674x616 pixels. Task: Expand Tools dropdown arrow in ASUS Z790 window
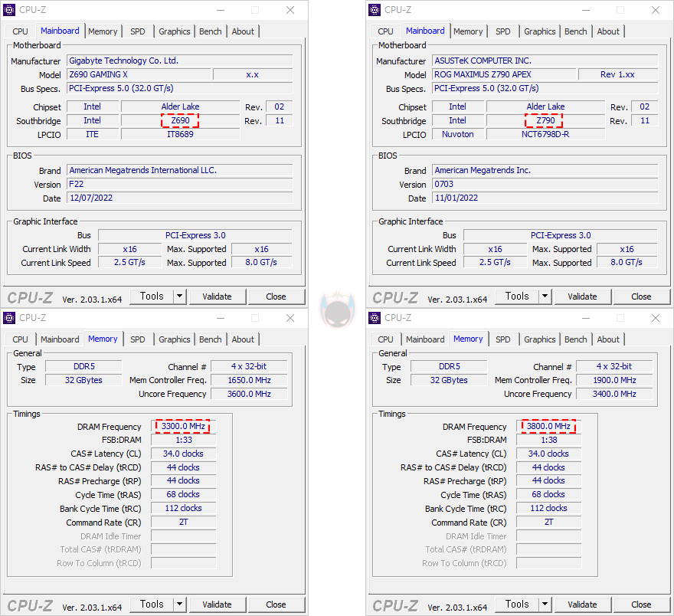tap(545, 297)
